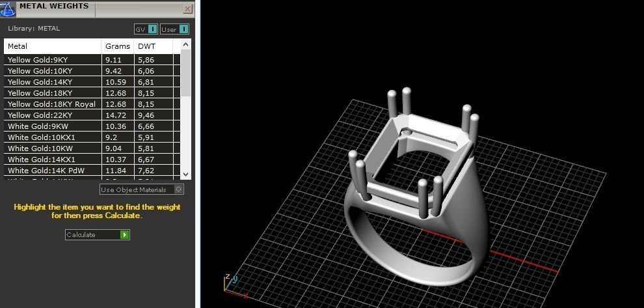Toggle the User library switch
This screenshot has width=644, height=308.
174,29
